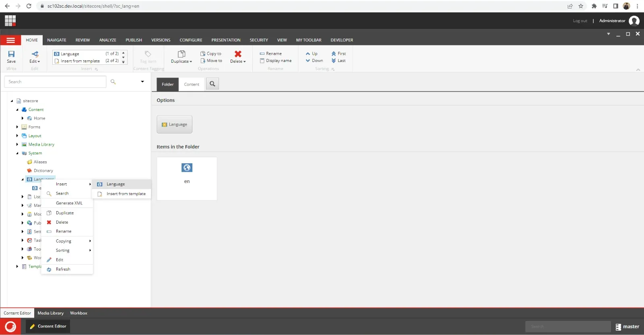Switch to the NAVIGATE ribbon tab
This screenshot has height=335, width=644.
coord(57,40)
